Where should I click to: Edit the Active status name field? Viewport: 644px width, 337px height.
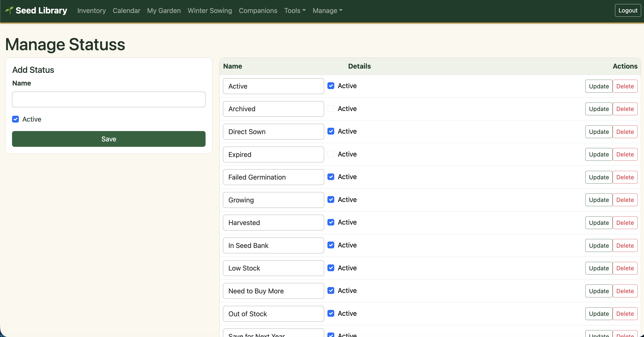click(273, 86)
